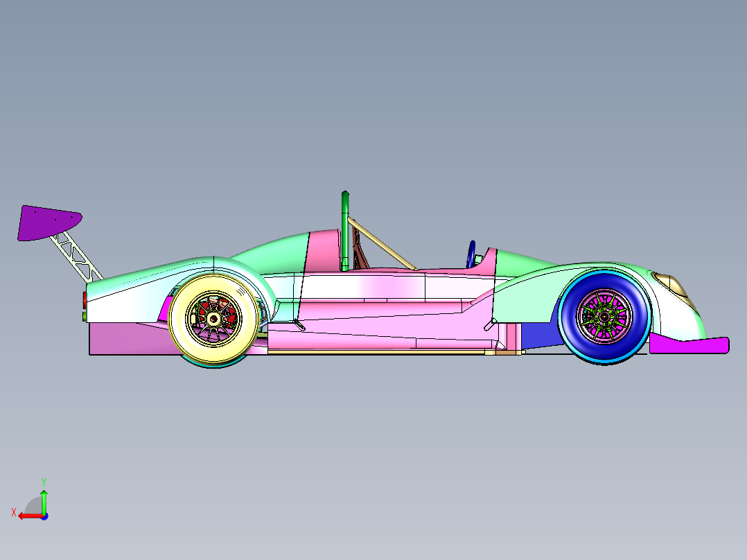Select the red tail light at the rear
Viewport: 747px width, 560px height.
click(85, 300)
